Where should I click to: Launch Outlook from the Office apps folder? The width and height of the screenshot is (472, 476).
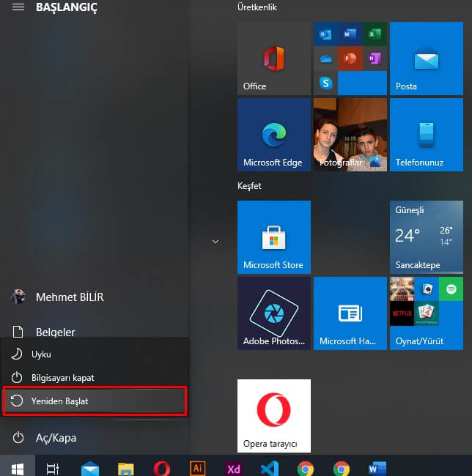[325, 34]
